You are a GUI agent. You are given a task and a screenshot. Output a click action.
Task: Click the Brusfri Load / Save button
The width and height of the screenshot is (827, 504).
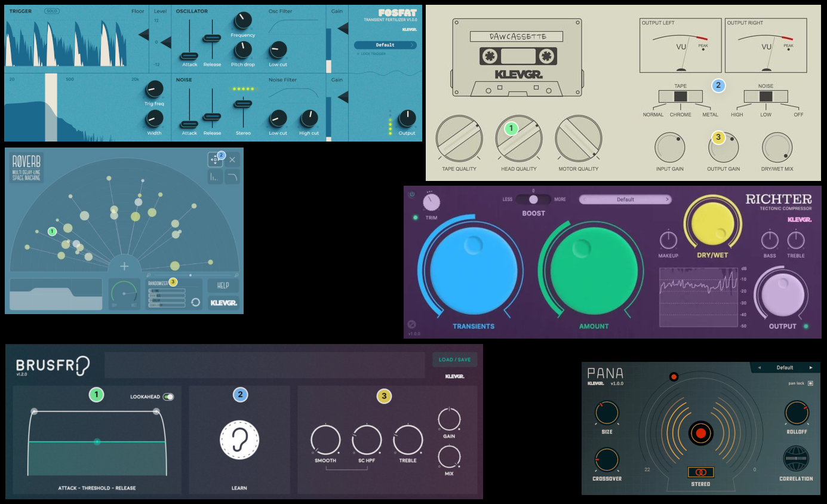454,359
